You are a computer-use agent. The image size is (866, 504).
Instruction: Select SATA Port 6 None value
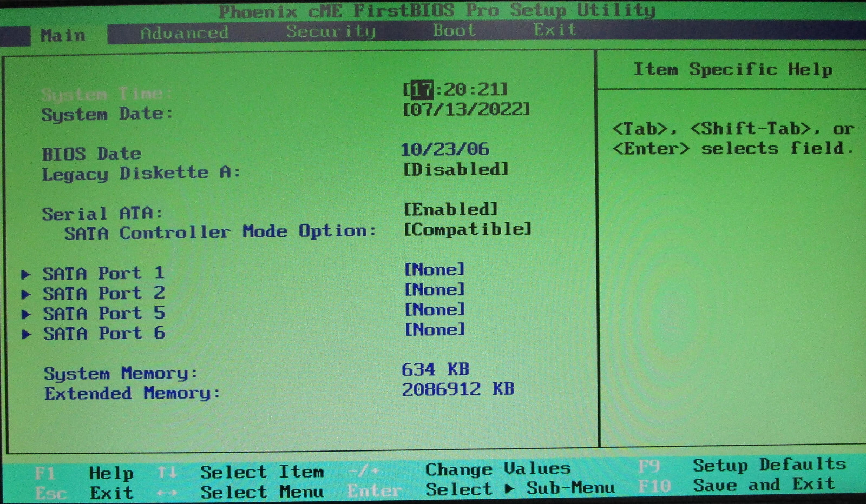[x=435, y=329]
